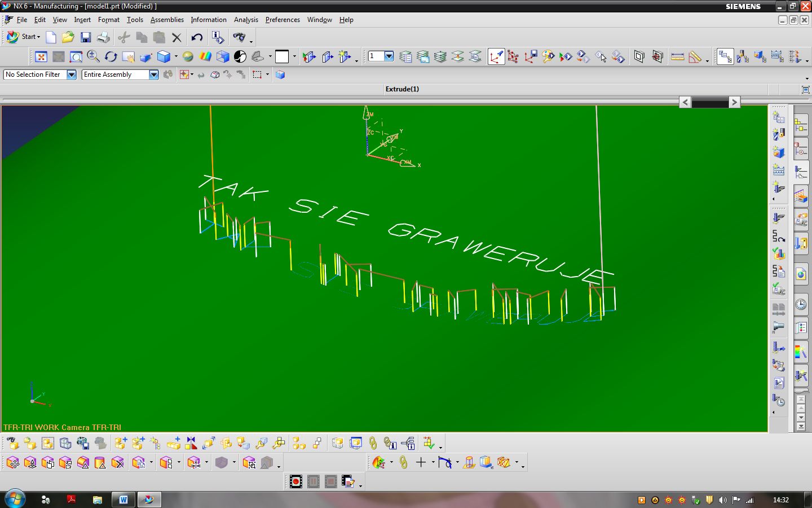
Task: Open the Start dropdown
Action: 24,37
